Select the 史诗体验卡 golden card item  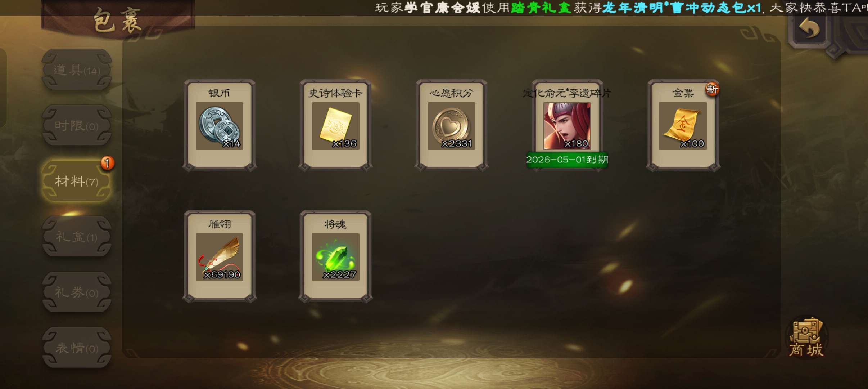click(335, 126)
